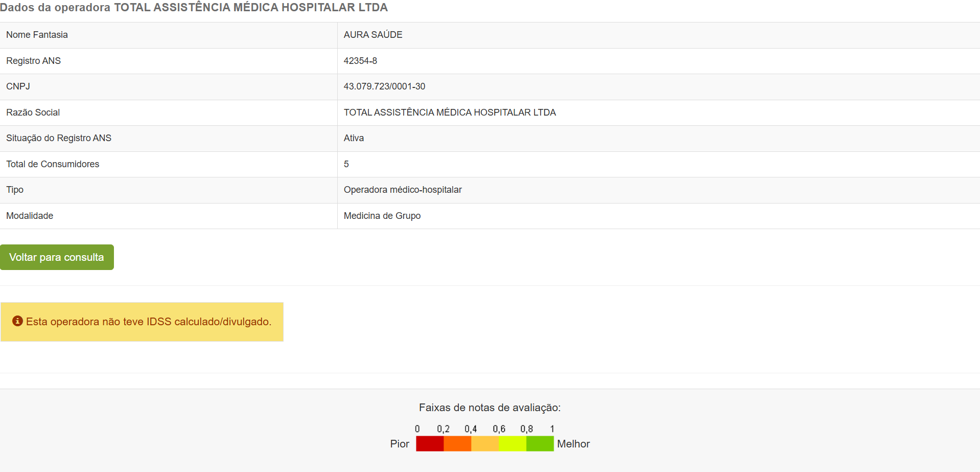
Task: Click the Total de Consumidores value 5
Action: [346, 164]
